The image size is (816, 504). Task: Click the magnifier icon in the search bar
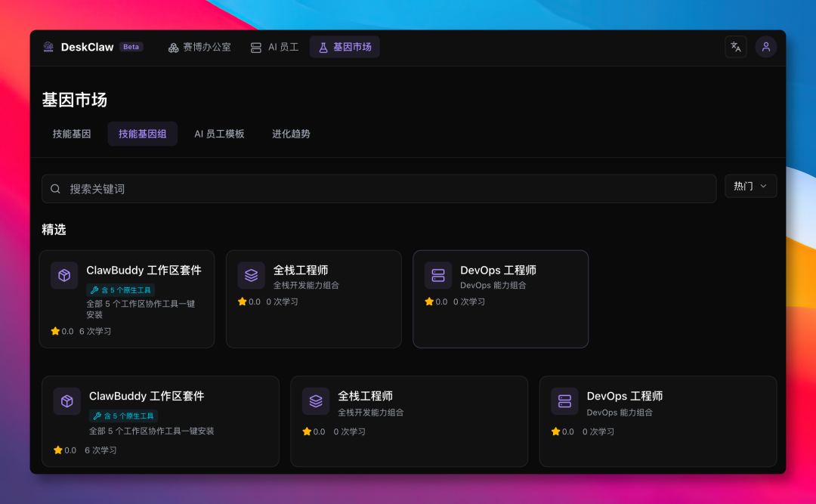coord(55,188)
